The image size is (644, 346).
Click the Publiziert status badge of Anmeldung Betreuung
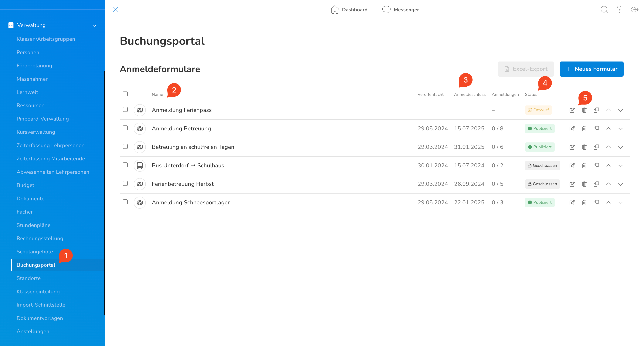click(540, 128)
